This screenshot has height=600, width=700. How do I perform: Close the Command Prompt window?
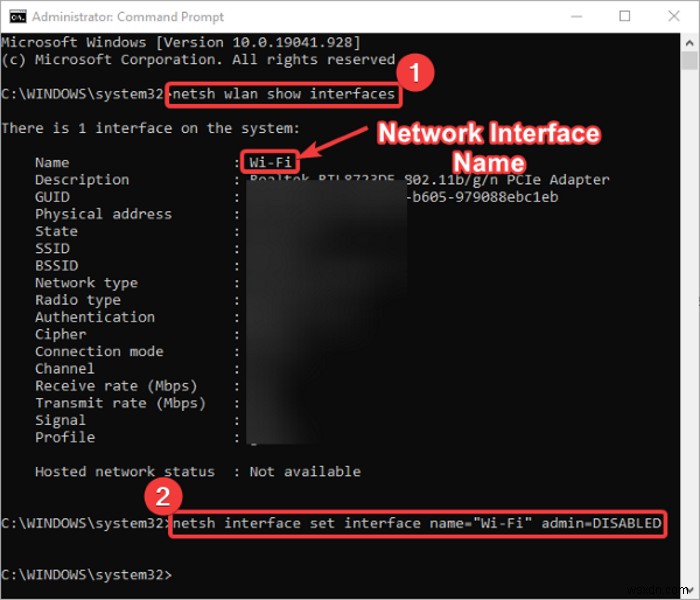[x=673, y=17]
